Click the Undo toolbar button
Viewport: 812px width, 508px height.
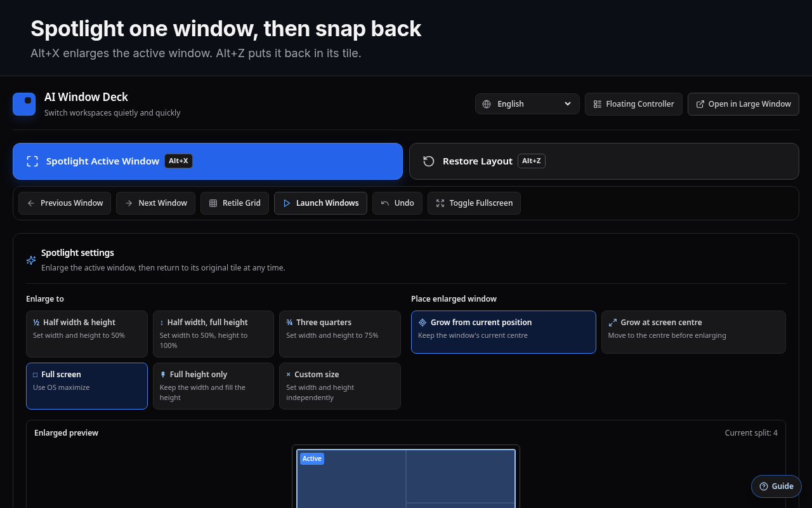click(x=397, y=203)
